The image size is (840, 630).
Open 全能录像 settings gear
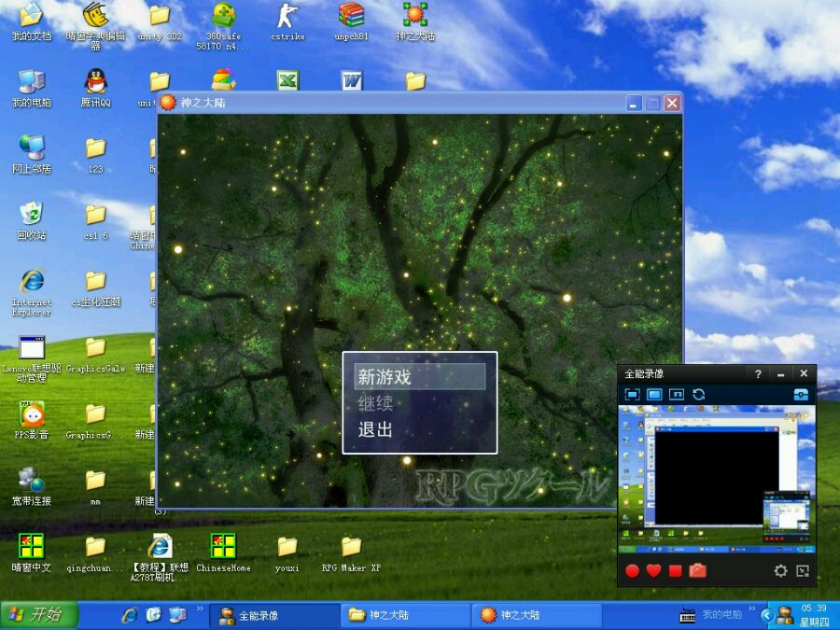(x=780, y=571)
